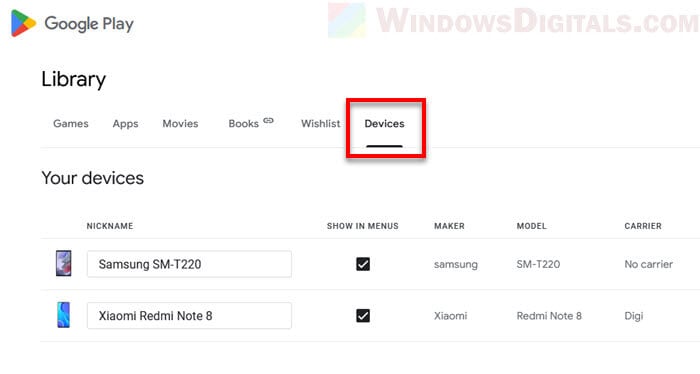Viewport: 700px width, 374px height.
Task: Uncheck Show in menus for Xiaomi Redmi Note 8
Action: [x=363, y=316]
